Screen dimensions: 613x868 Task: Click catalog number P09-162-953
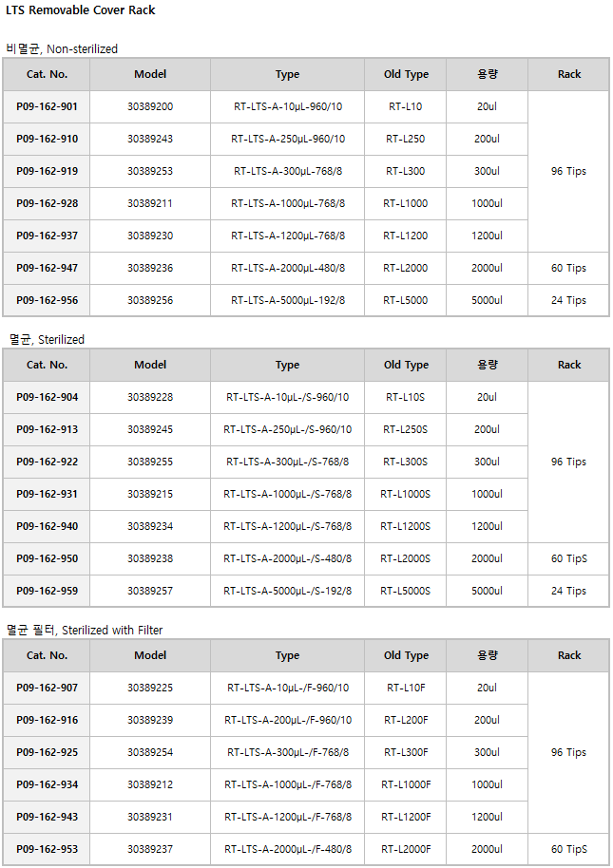click(x=48, y=849)
